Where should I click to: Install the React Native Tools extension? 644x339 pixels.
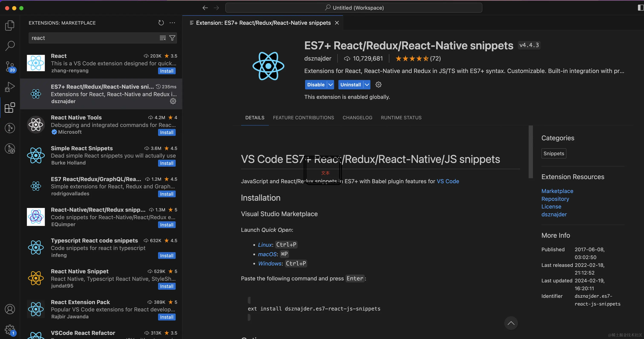click(167, 132)
